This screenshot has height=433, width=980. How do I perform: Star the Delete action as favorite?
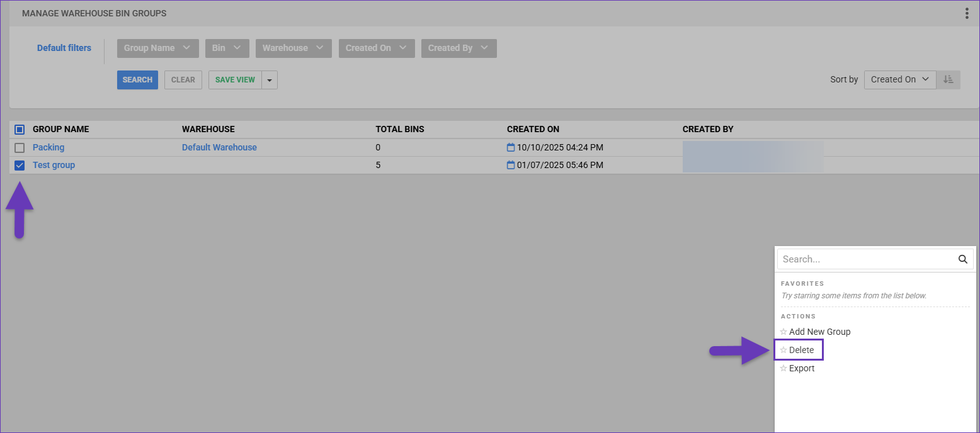point(783,350)
